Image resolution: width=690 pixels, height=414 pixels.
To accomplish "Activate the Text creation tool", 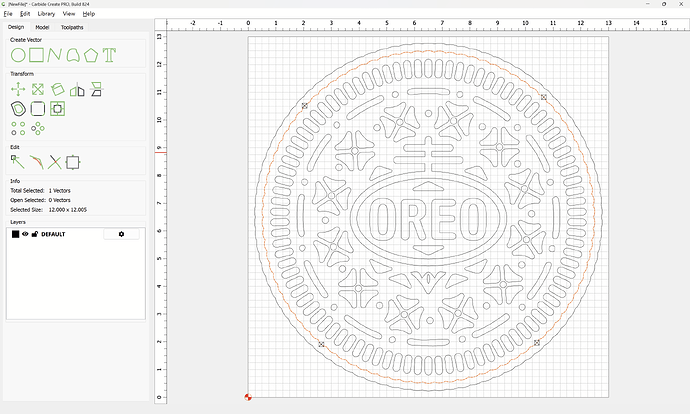I will coord(109,54).
